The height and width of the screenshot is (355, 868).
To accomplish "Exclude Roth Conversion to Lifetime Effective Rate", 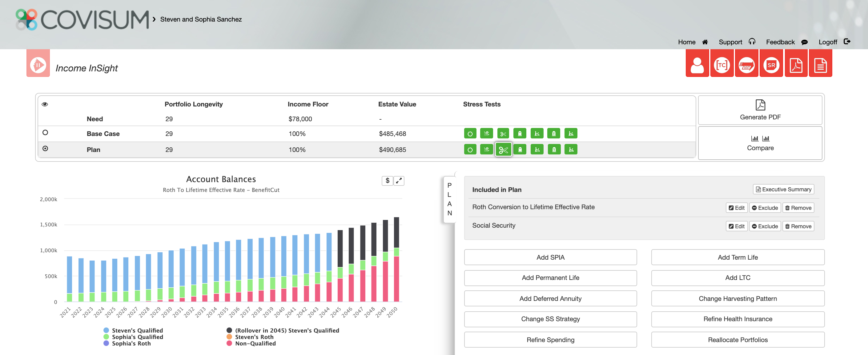I will tap(765, 208).
